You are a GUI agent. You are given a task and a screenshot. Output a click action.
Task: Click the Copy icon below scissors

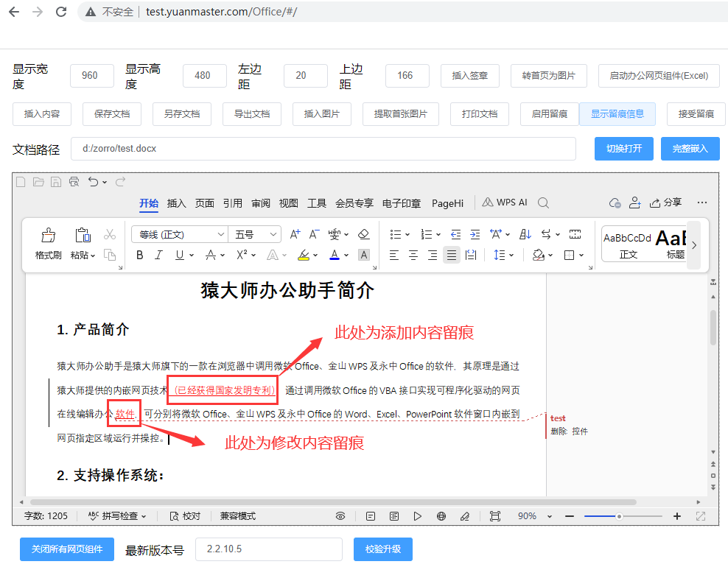[x=110, y=255]
